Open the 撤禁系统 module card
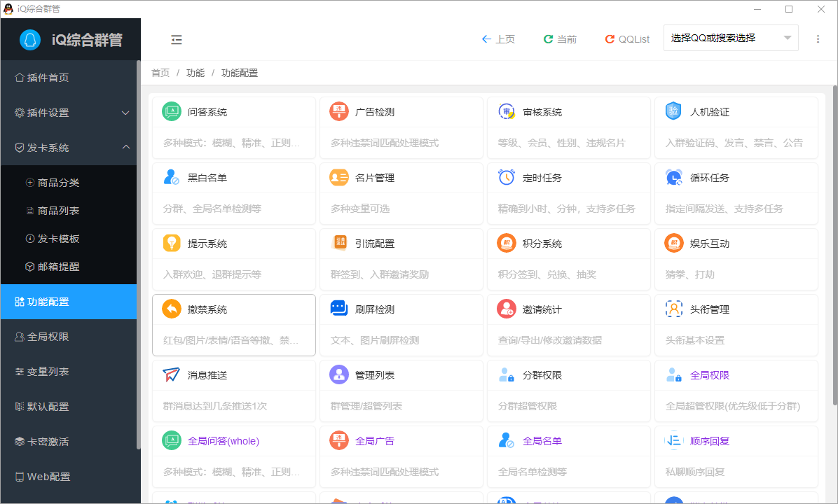This screenshot has height=504, width=838. pyautogui.click(x=233, y=325)
